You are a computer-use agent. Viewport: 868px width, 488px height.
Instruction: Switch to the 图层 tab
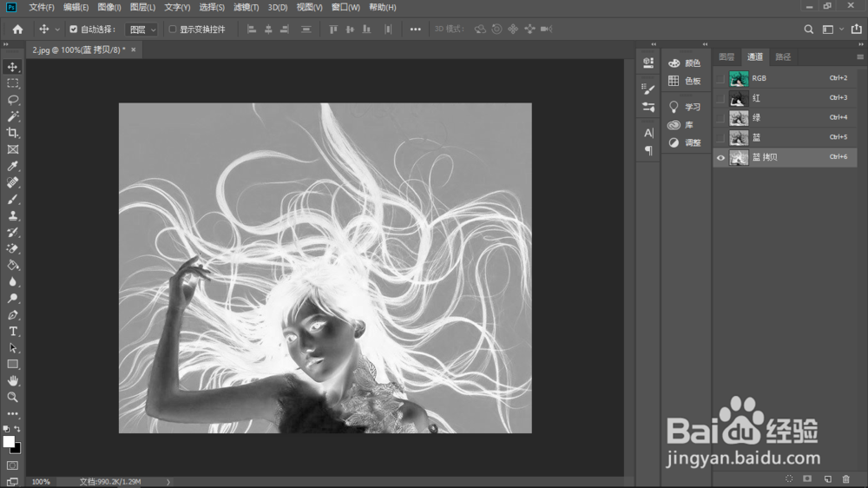click(x=727, y=56)
